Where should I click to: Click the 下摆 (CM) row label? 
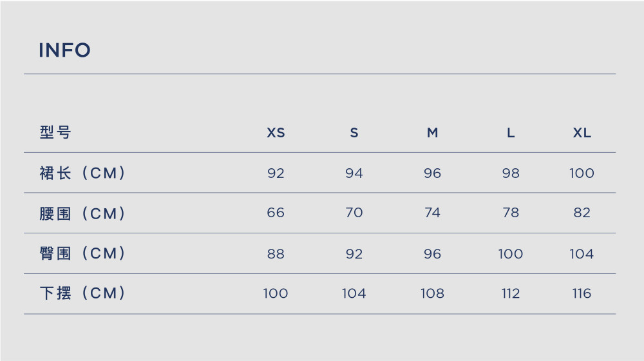coord(82,293)
